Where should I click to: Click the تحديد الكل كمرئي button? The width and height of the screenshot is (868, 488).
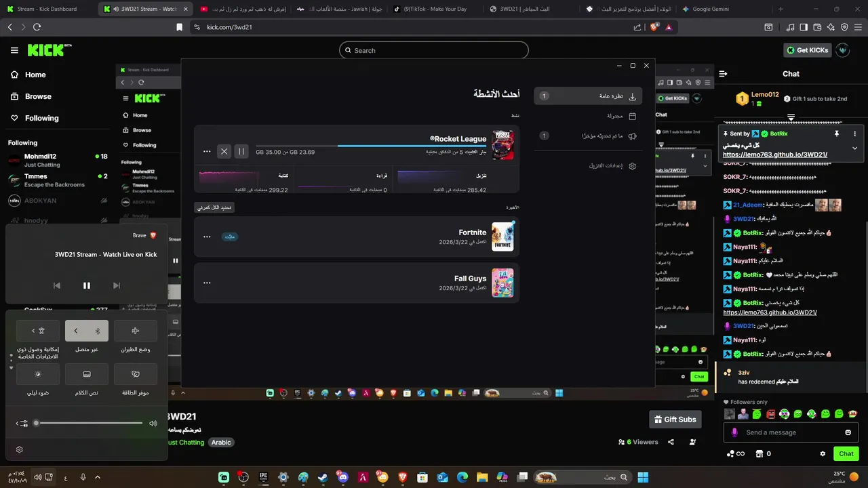(x=214, y=207)
